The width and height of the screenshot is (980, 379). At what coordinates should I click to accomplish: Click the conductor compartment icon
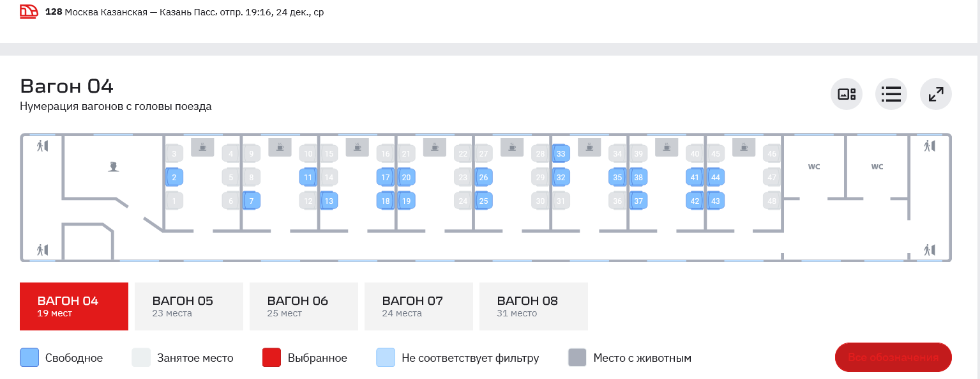(x=114, y=167)
